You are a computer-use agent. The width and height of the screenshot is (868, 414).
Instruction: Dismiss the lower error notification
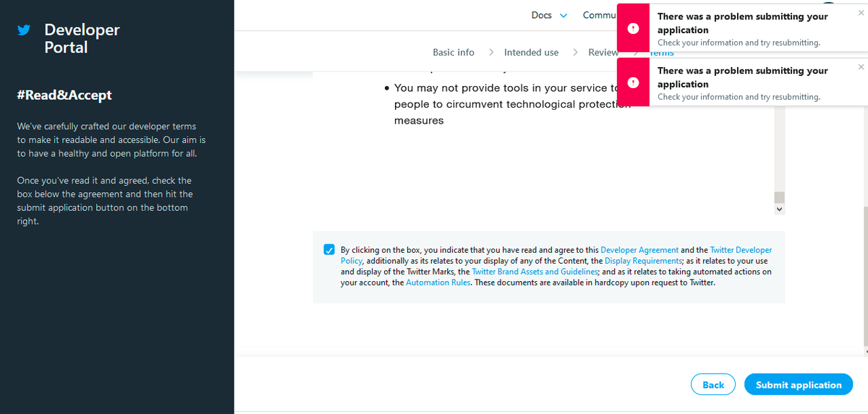point(861,66)
